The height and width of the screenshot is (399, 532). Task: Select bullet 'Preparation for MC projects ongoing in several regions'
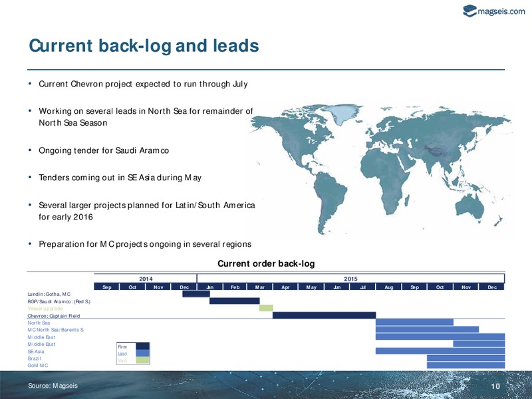click(145, 244)
